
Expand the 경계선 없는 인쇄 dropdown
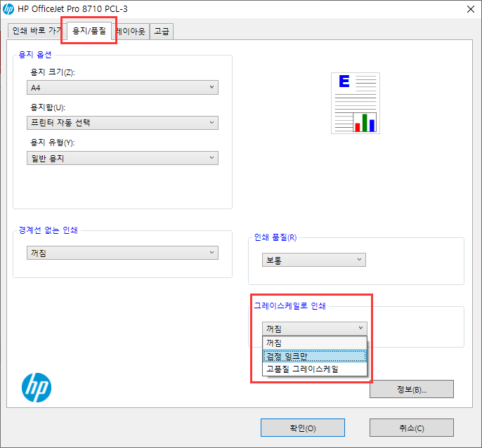pyautogui.click(x=123, y=253)
